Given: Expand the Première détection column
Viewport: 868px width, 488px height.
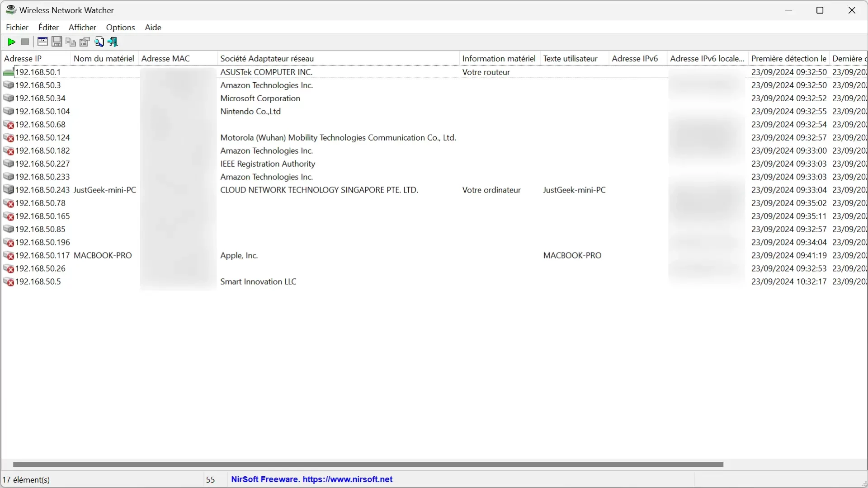Looking at the screenshot, I should pyautogui.click(x=829, y=58).
